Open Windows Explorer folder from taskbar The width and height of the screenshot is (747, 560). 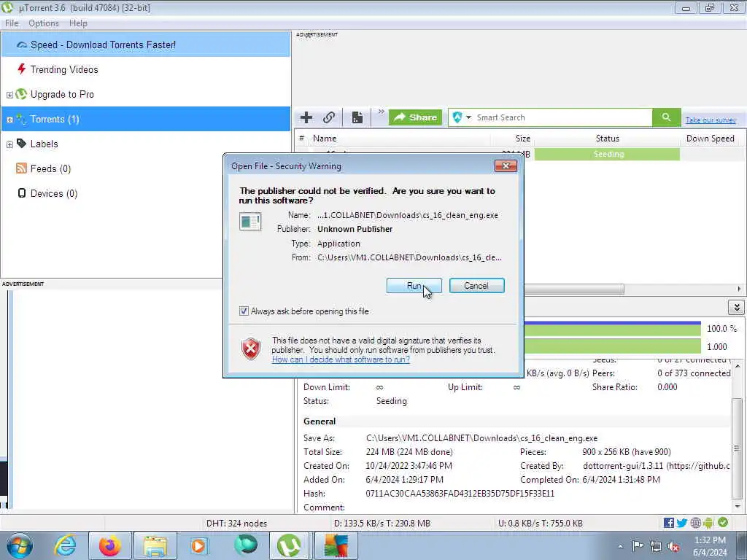155,545
